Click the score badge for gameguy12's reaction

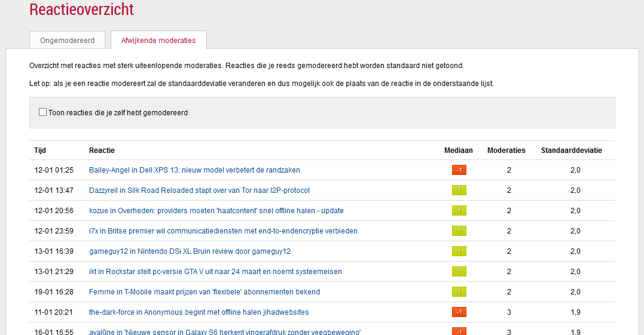point(459,251)
